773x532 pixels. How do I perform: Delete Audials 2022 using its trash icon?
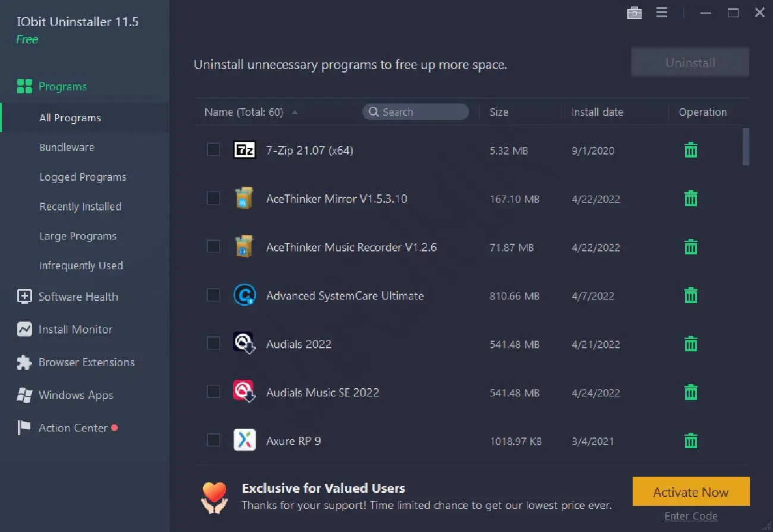pyautogui.click(x=690, y=344)
